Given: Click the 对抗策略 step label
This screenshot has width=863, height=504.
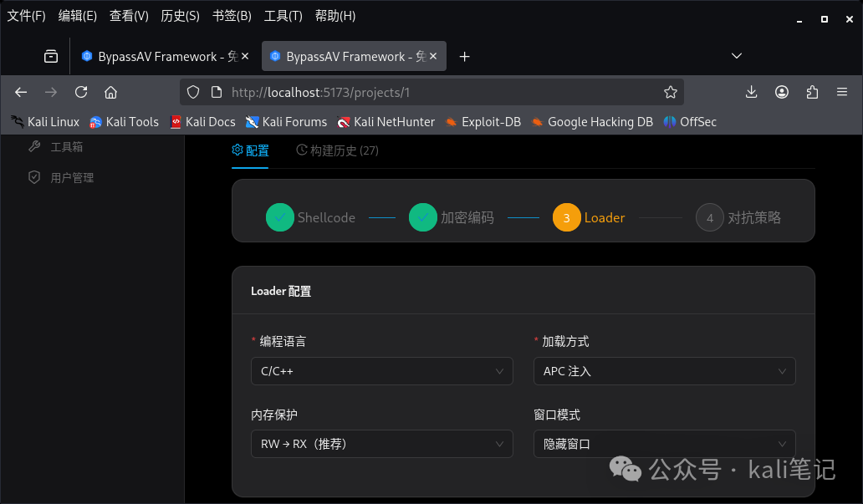Looking at the screenshot, I should (754, 217).
